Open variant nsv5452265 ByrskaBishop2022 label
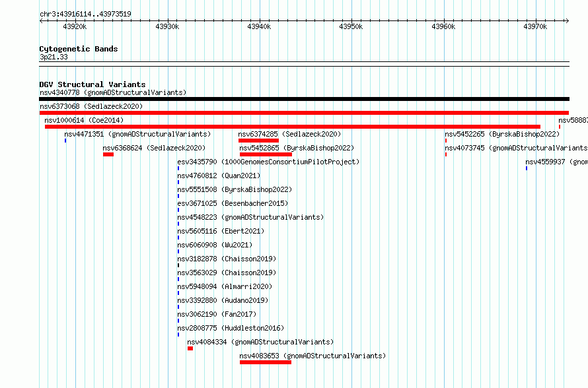 (502, 134)
